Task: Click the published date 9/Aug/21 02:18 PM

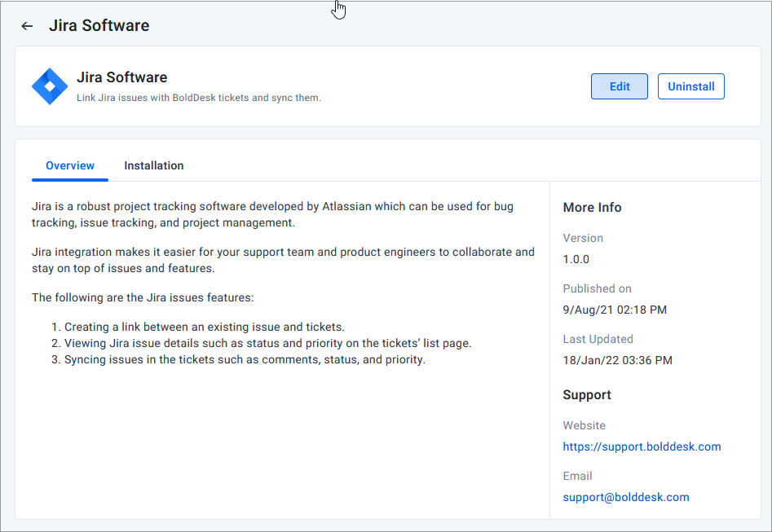Action: [615, 310]
